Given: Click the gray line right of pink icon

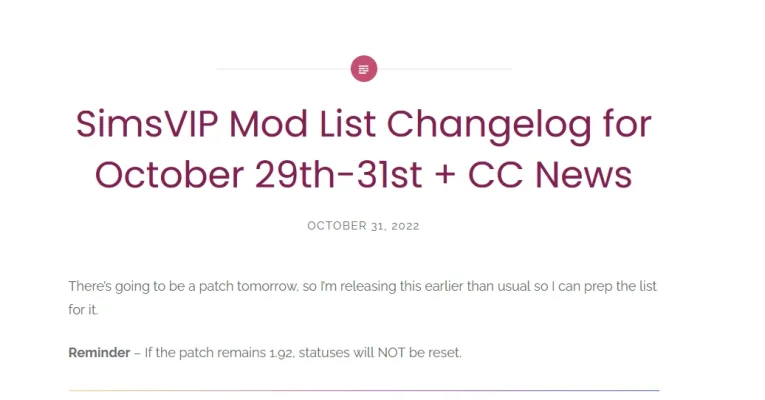Looking at the screenshot, I should tap(444, 69).
